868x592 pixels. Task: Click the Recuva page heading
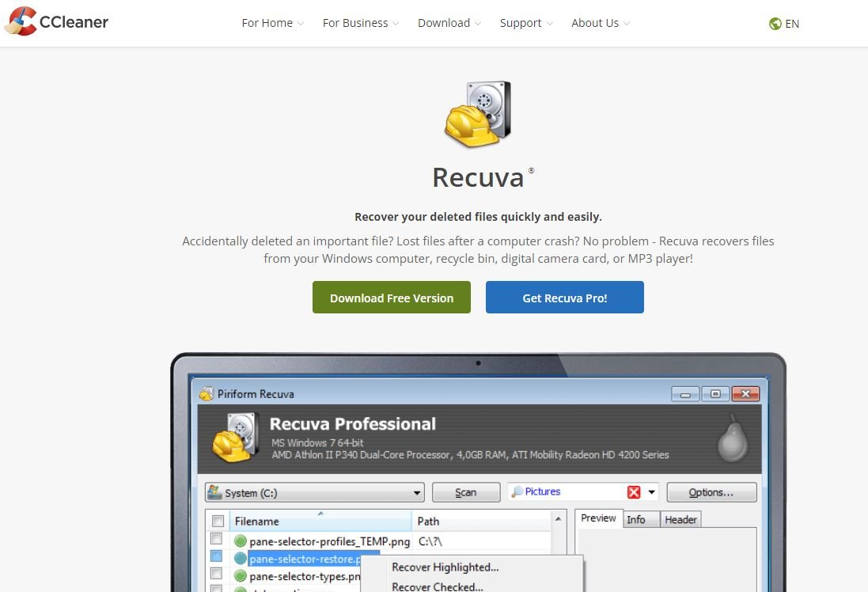478,178
